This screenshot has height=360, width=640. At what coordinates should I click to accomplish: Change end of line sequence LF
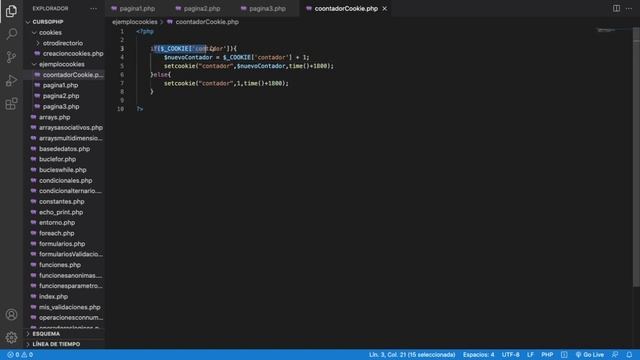click(x=530, y=355)
